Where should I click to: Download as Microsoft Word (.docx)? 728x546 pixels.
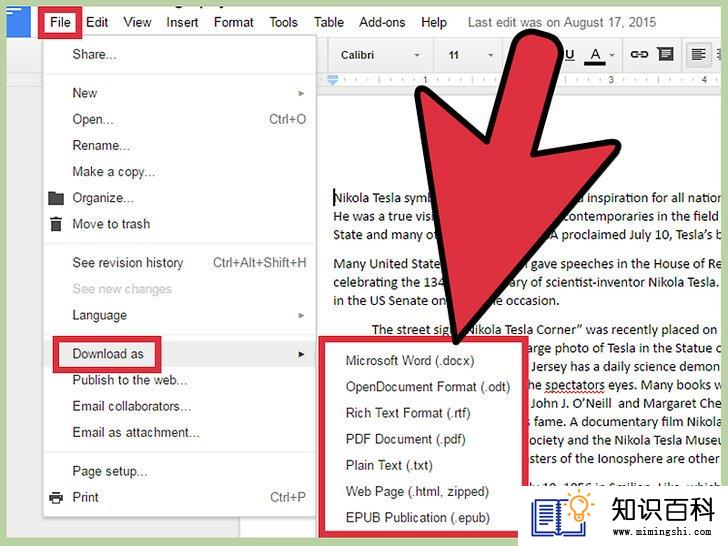[x=410, y=361]
